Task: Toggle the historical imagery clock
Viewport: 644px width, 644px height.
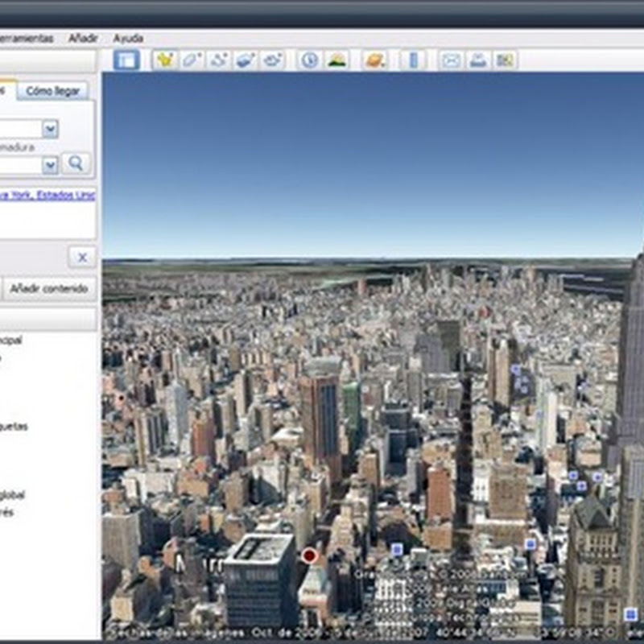Action: coord(310,60)
